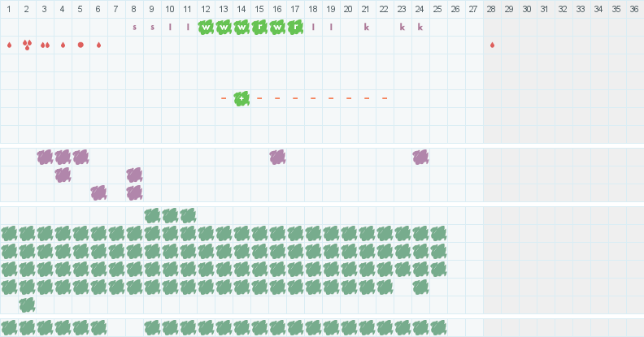This screenshot has width=644, height=337.
Task: Click the day 27 column header
Action: tap(473, 9)
